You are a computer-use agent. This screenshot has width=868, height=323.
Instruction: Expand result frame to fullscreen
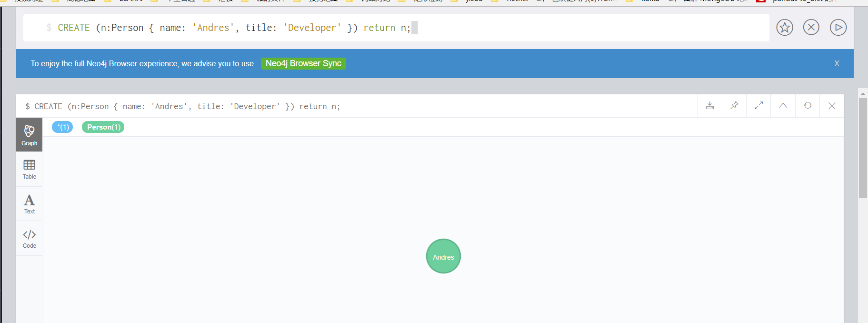click(x=758, y=106)
